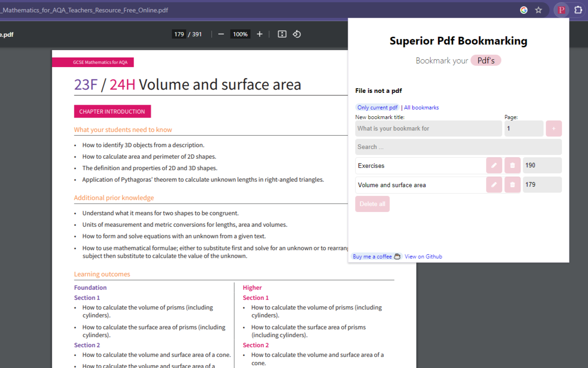The image size is (588, 368).
Task: Open the Buy me a coffee link
Action: pos(372,256)
